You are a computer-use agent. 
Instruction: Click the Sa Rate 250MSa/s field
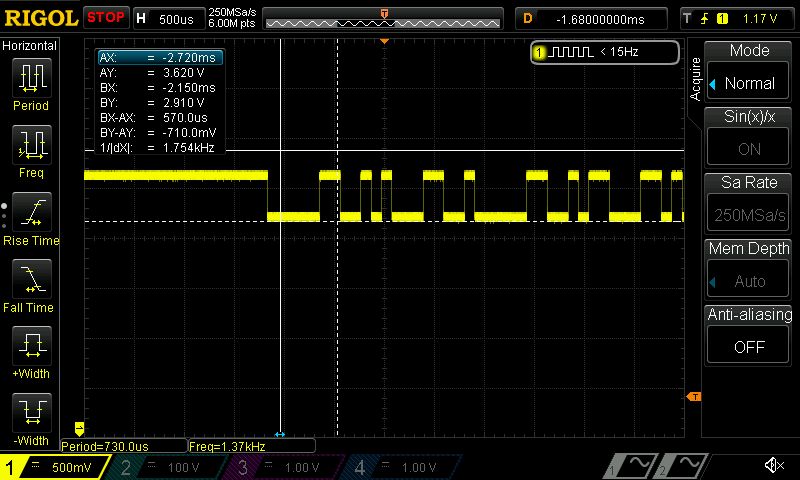pyautogui.click(x=748, y=215)
